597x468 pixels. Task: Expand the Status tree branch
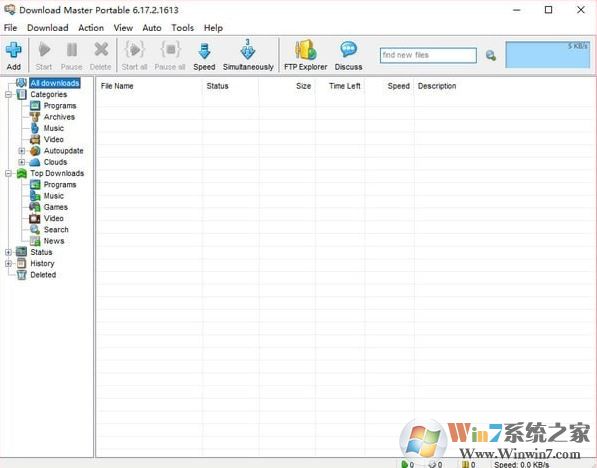(9, 252)
